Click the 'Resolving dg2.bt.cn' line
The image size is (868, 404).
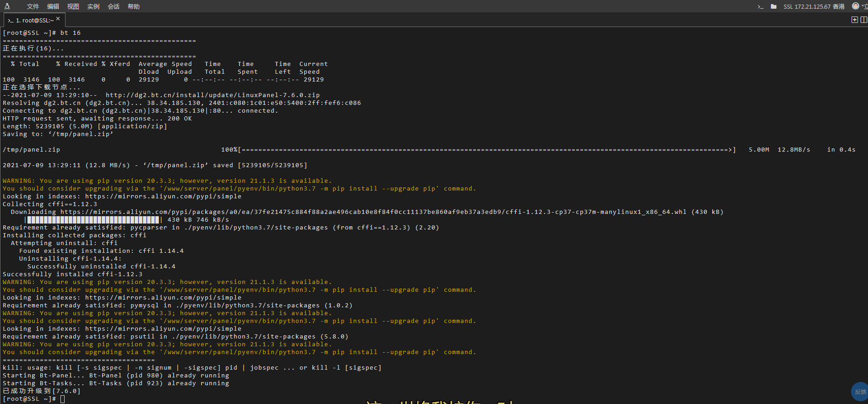click(182, 103)
